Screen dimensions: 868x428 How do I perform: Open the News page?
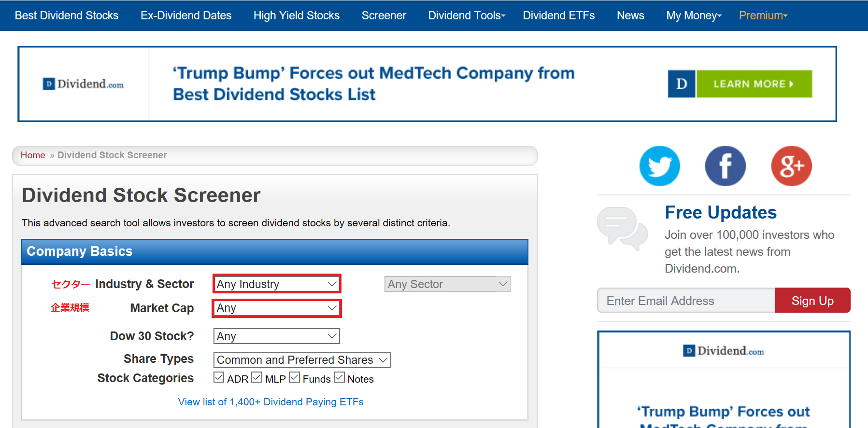[x=630, y=15]
